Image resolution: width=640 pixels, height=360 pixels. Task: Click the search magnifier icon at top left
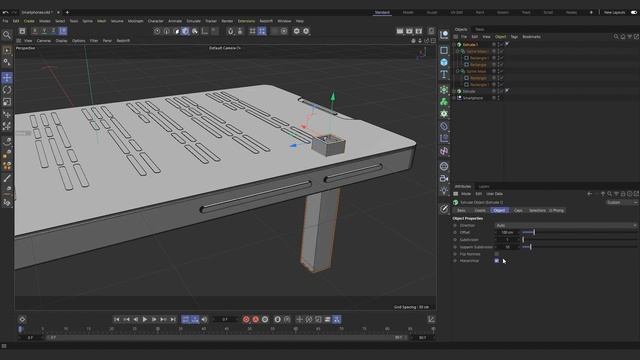click(7, 35)
